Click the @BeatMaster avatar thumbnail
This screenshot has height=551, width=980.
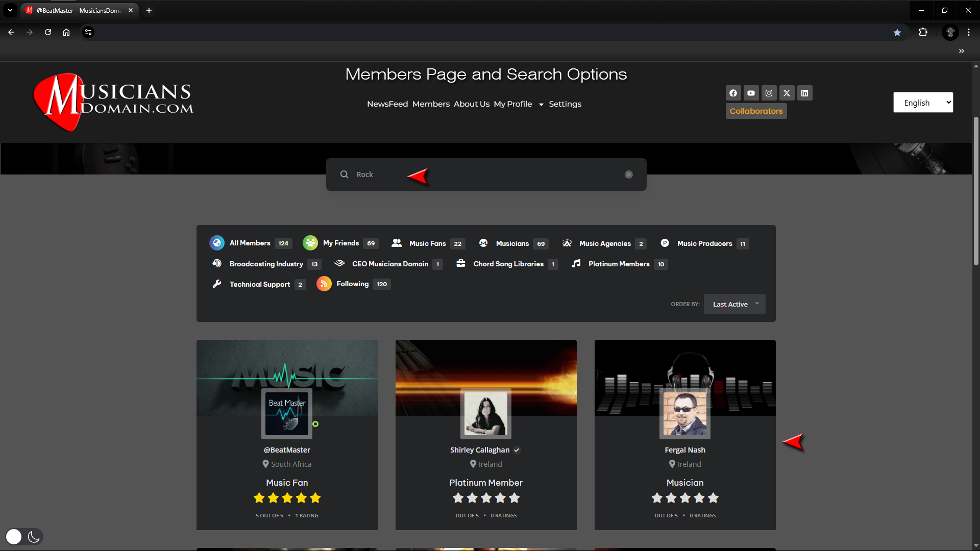pyautogui.click(x=287, y=414)
